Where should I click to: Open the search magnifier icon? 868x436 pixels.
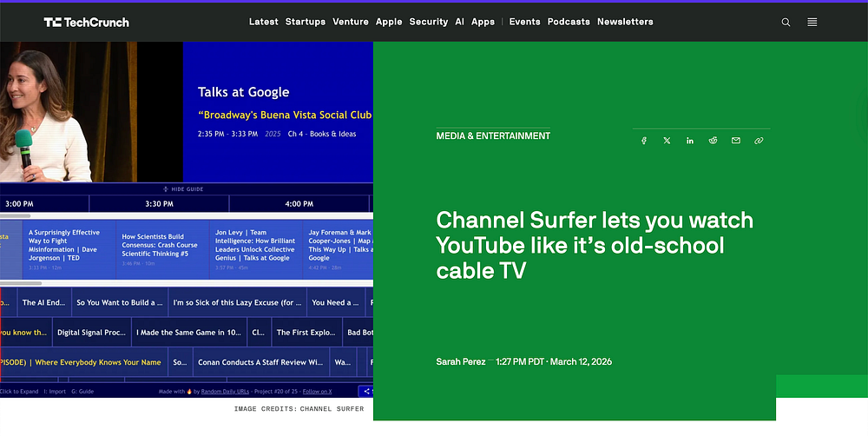tap(786, 23)
